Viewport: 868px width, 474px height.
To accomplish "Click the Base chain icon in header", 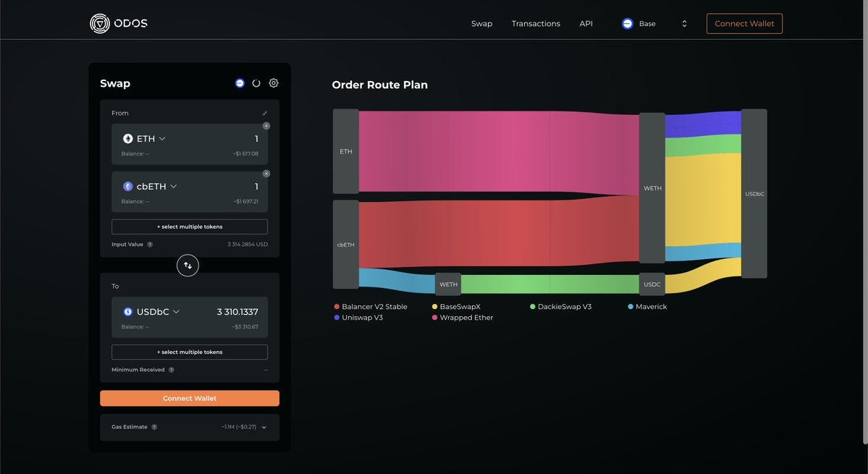I will tap(627, 24).
